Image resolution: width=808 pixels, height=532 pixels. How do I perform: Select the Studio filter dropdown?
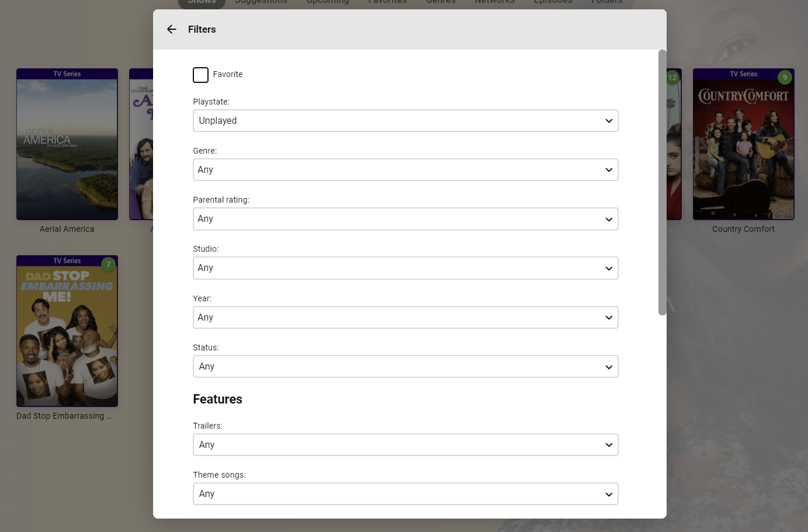[405, 268]
